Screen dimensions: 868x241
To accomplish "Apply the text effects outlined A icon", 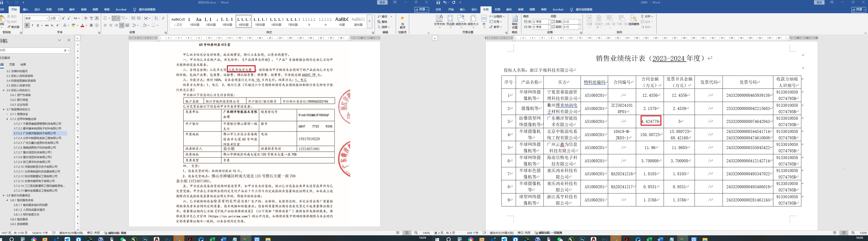I will [65, 25].
